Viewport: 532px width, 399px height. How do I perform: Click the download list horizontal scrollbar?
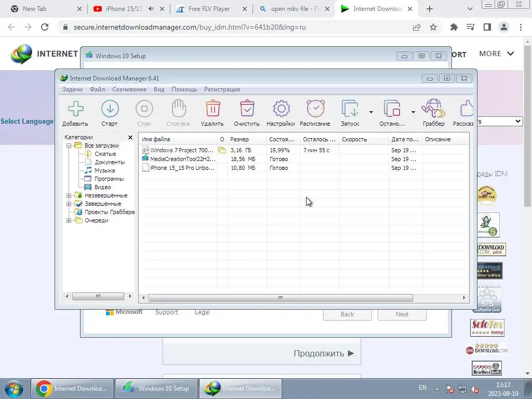point(281,298)
